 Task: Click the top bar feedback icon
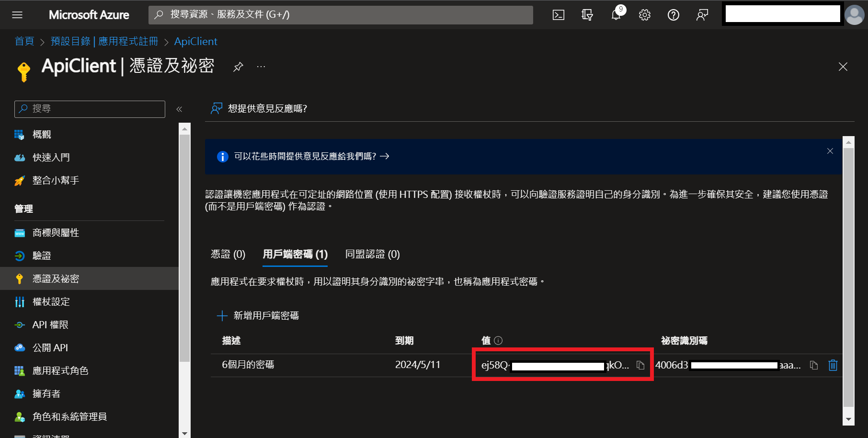pos(702,15)
